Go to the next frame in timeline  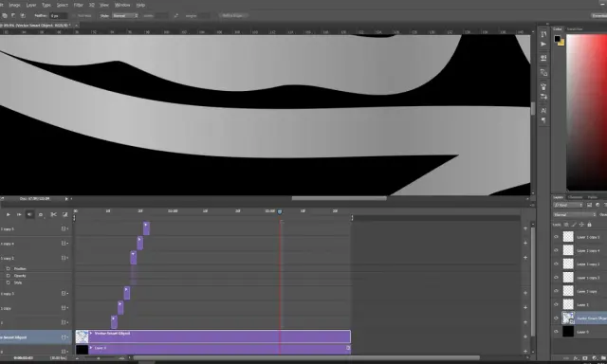tap(19, 214)
